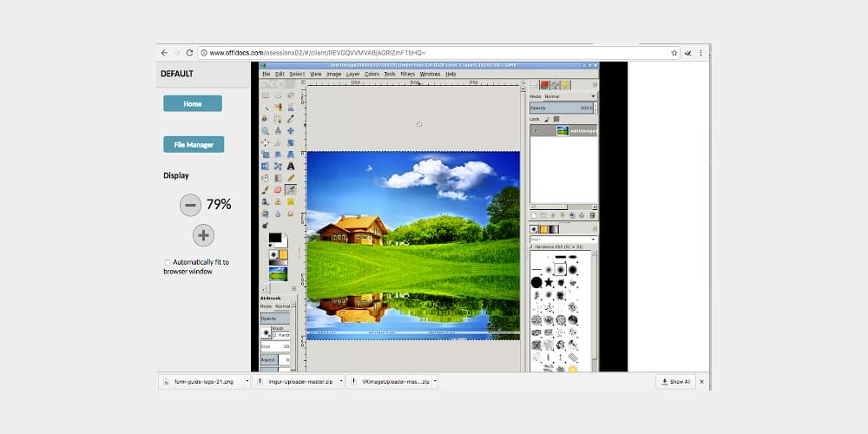The width and height of the screenshot is (868, 434).
Task: Select the Airbrush tool
Action: click(291, 190)
